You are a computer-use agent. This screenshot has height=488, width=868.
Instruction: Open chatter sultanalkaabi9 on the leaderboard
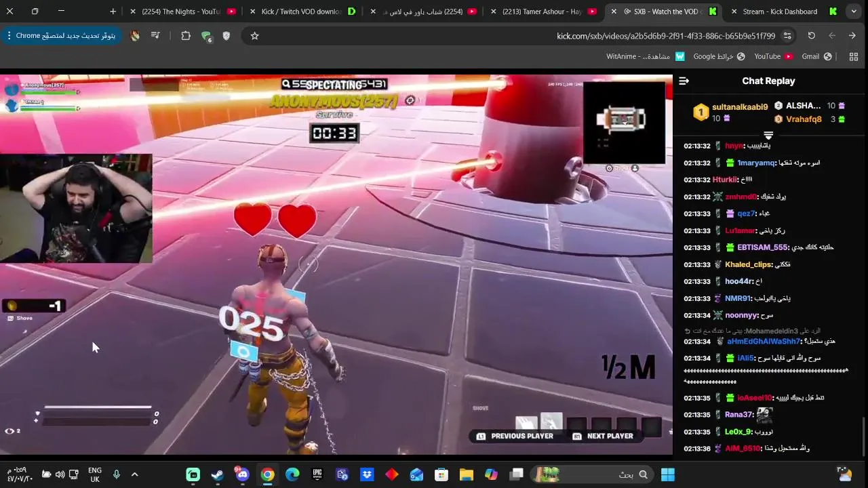tap(740, 106)
